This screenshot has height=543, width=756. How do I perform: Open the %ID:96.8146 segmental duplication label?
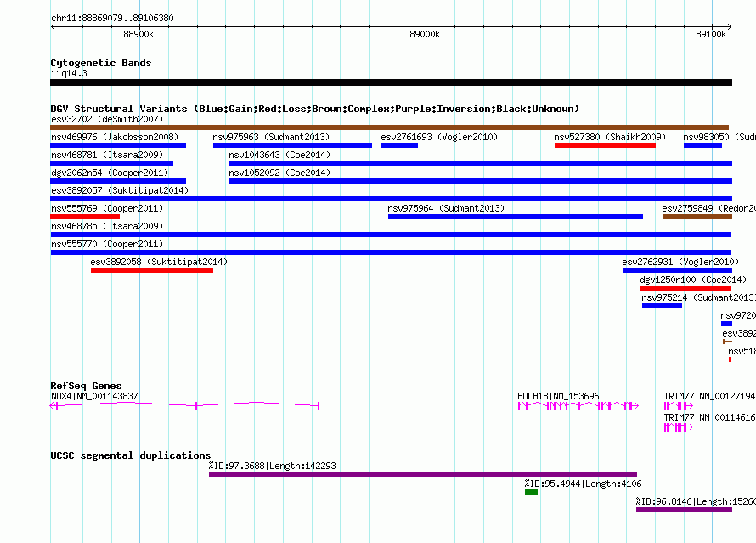tap(696, 501)
